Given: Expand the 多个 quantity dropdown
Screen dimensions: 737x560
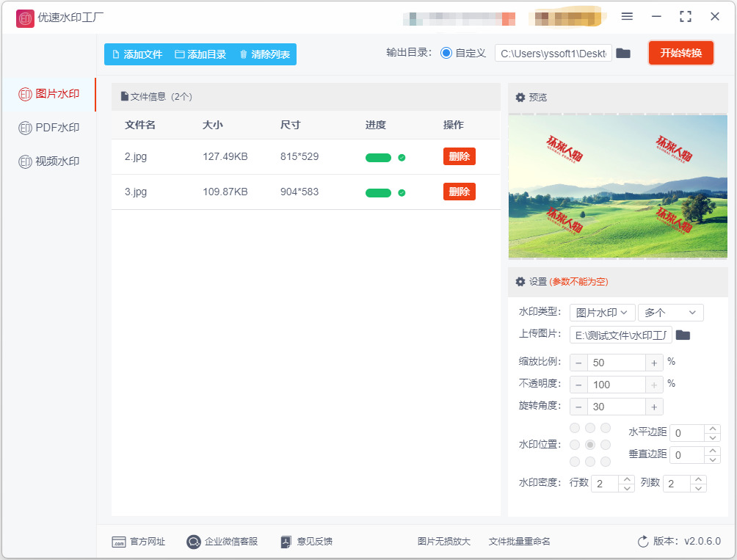Looking at the screenshot, I should click(671, 313).
